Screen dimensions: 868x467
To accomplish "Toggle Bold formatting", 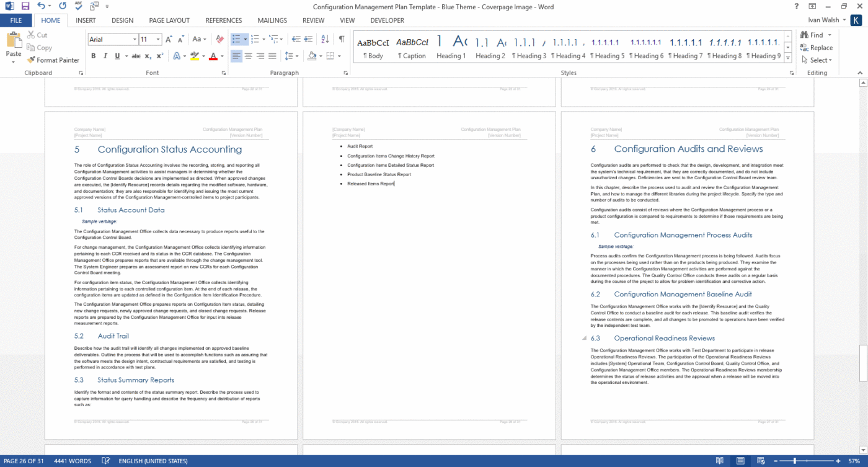I will pos(93,56).
